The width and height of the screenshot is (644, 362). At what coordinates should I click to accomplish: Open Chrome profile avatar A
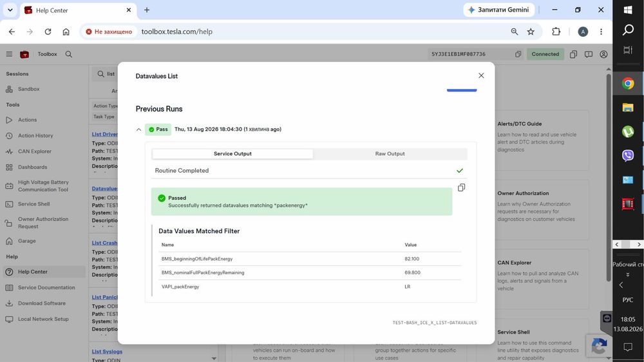point(583,32)
